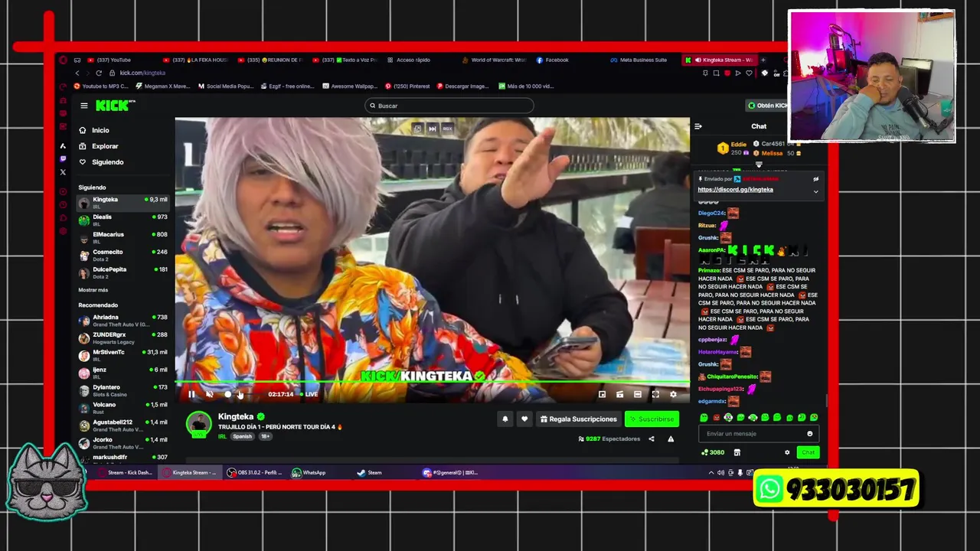Expand the pinned message chevron
The width and height of the screenshot is (980, 551).
tap(815, 191)
